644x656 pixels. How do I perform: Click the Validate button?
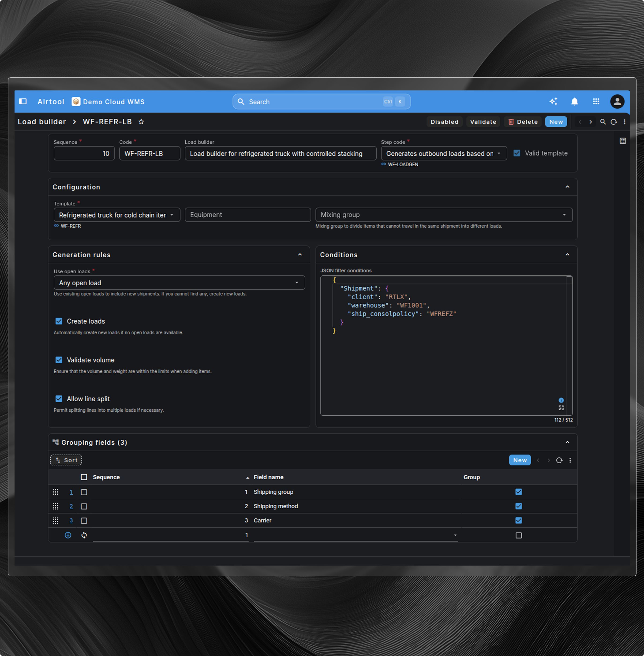click(483, 122)
